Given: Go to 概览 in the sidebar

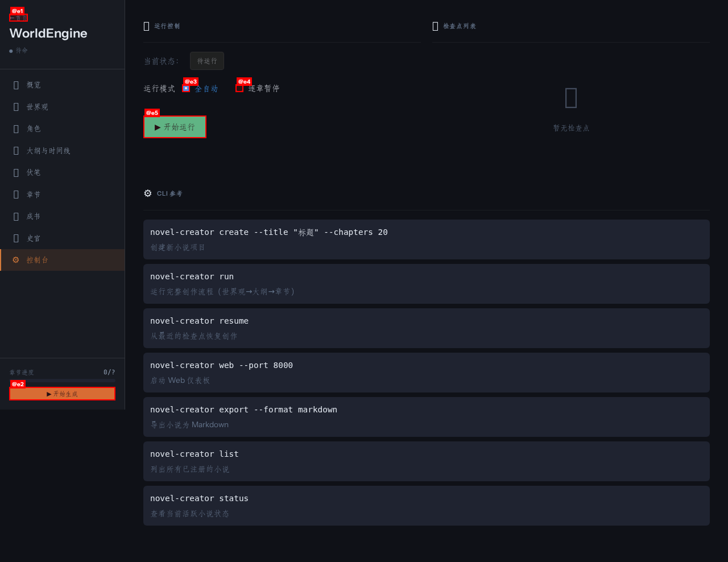Looking at the screenshot, I should 63,85.
